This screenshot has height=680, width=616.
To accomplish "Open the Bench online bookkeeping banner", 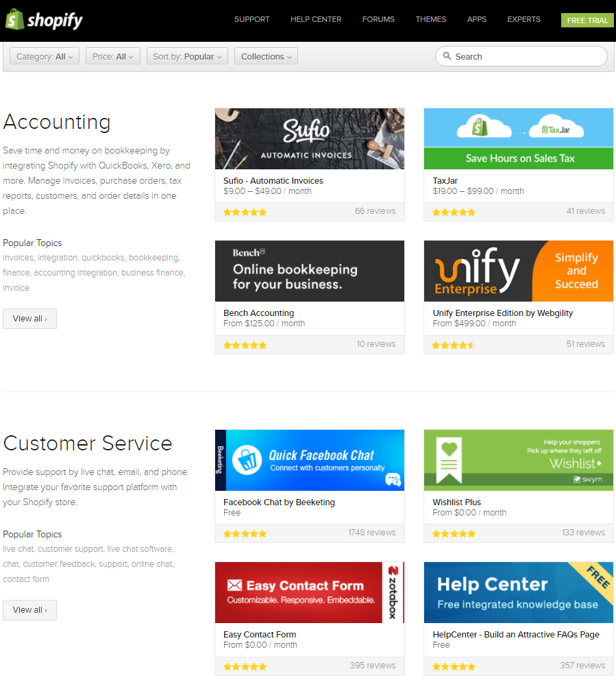I will point(310,271).
